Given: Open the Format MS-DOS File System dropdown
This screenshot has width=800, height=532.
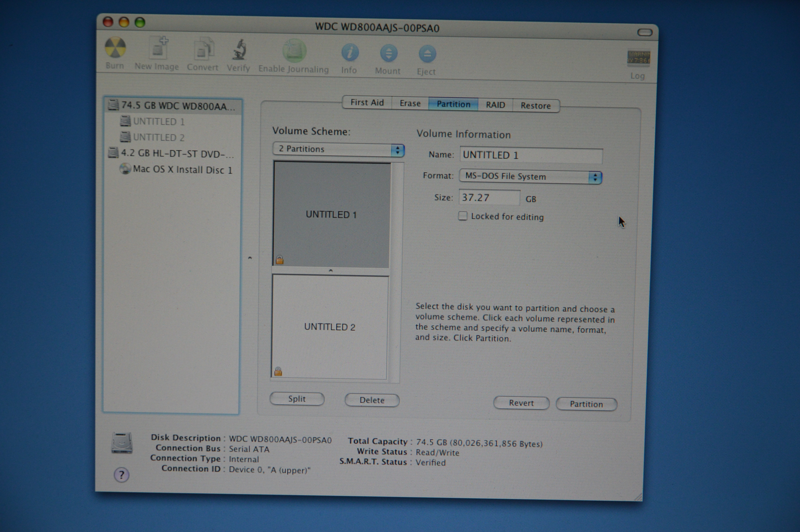Looking at the screenshot, I should click(531, 176).
